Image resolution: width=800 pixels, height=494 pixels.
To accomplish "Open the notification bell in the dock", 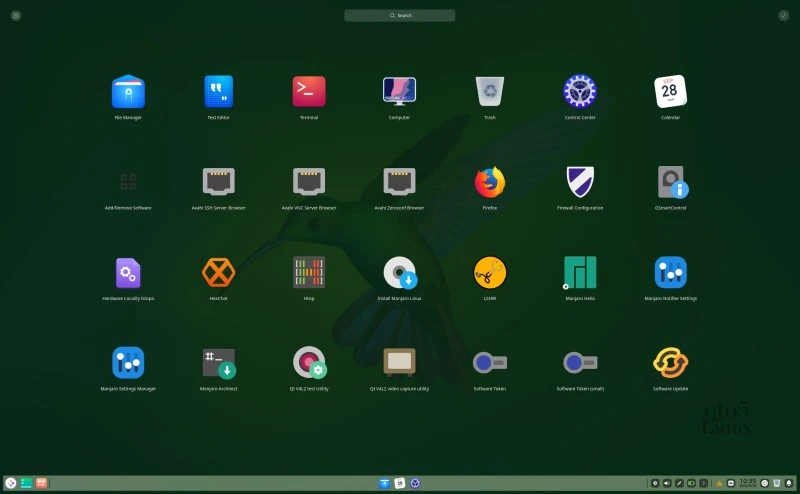I will pyautogui.click(x=789, y=483).
